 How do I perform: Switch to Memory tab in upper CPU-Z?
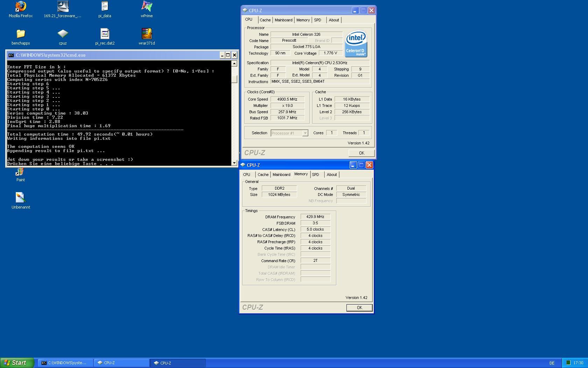[303, 20]
